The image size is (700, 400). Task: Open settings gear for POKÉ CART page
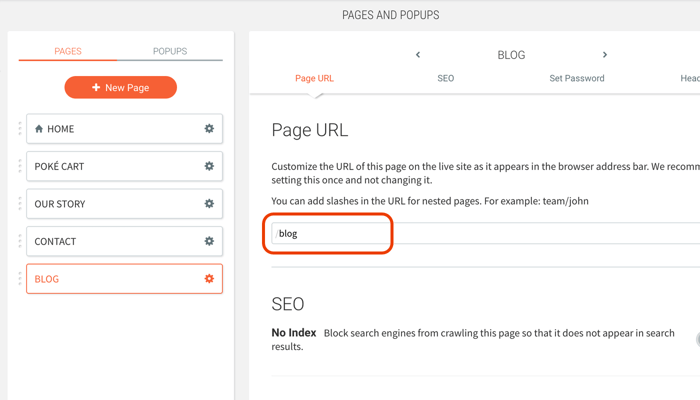[209, 166]
